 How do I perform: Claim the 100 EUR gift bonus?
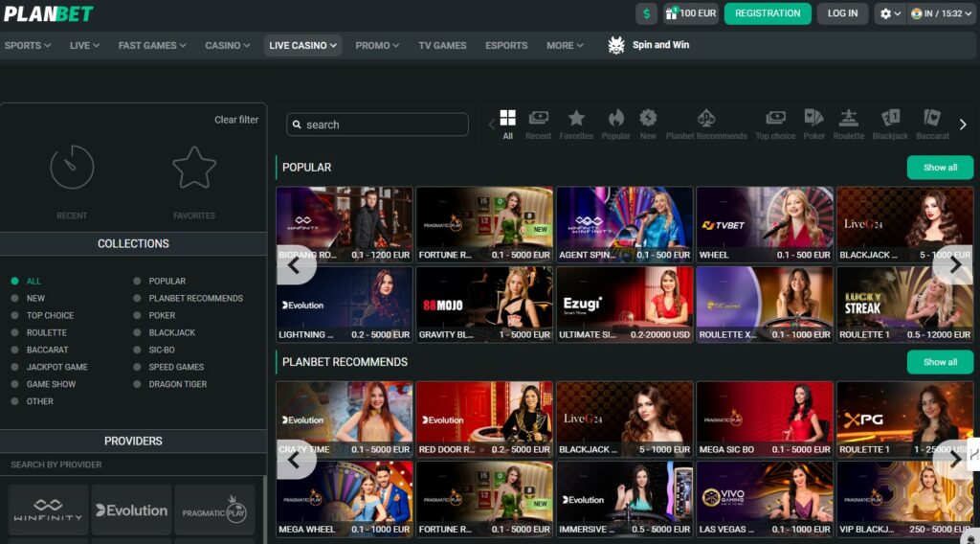690,13
